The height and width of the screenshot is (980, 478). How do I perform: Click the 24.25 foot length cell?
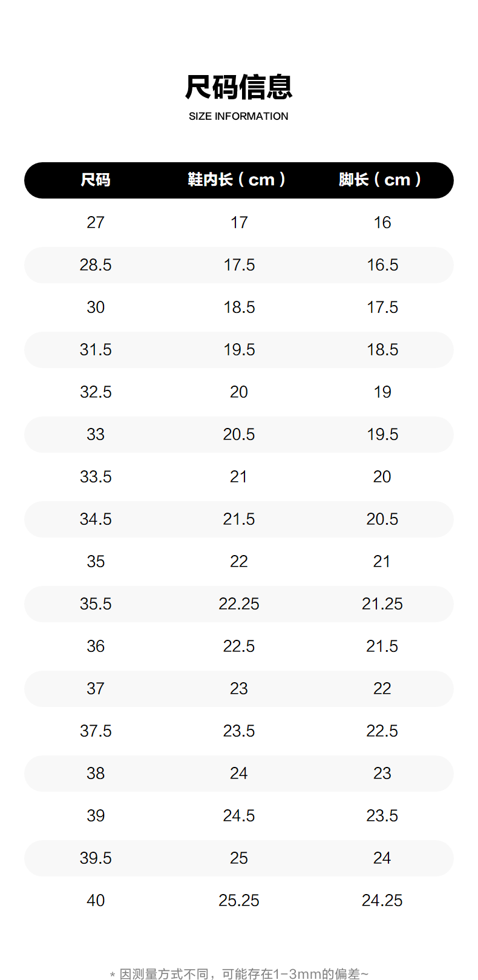[382, 901]
